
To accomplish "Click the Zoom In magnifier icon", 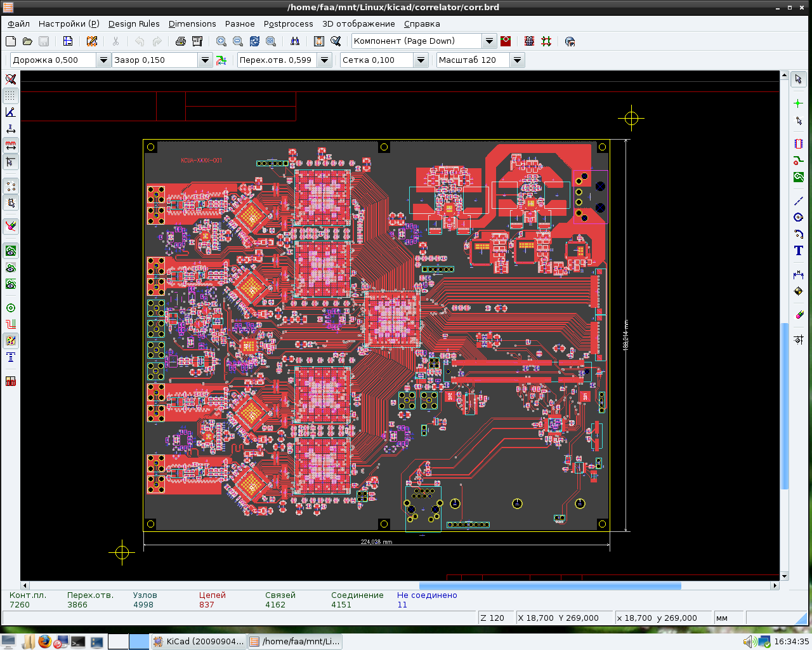I will tap(221, 41).
